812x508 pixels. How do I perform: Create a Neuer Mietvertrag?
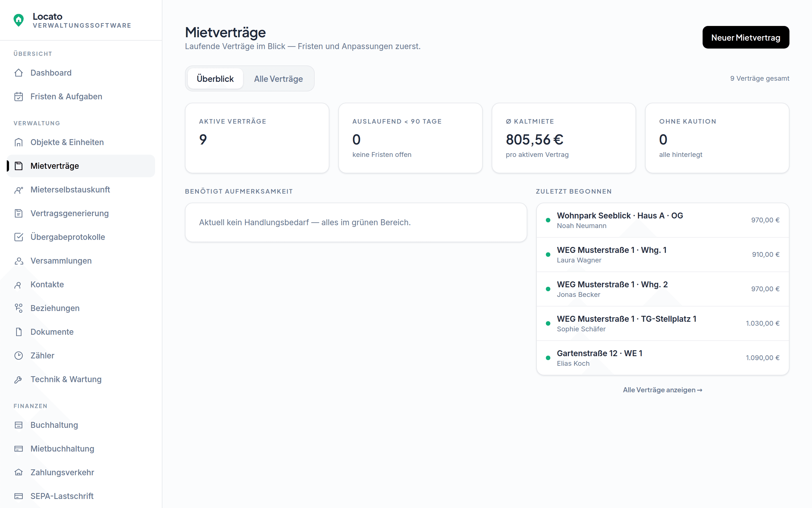coord(745,37)
